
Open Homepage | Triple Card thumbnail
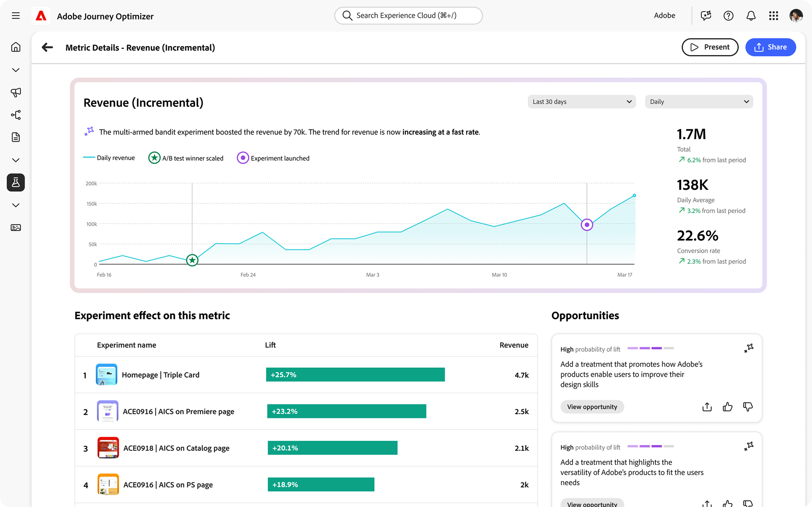point(107,374)
